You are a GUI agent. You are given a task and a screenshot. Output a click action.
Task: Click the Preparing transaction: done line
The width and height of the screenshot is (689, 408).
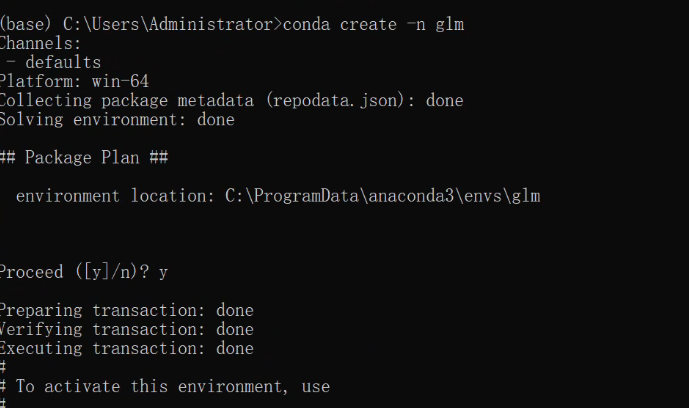pyautogui.click(x=127, y=311)
